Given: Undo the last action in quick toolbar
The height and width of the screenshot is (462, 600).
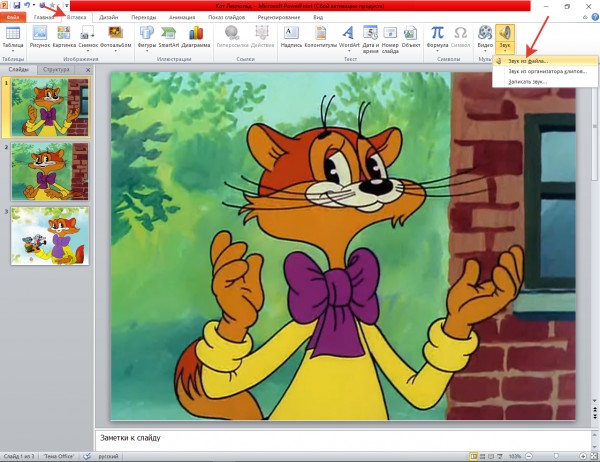Looking at the screenshot, I should coord(27,5).
